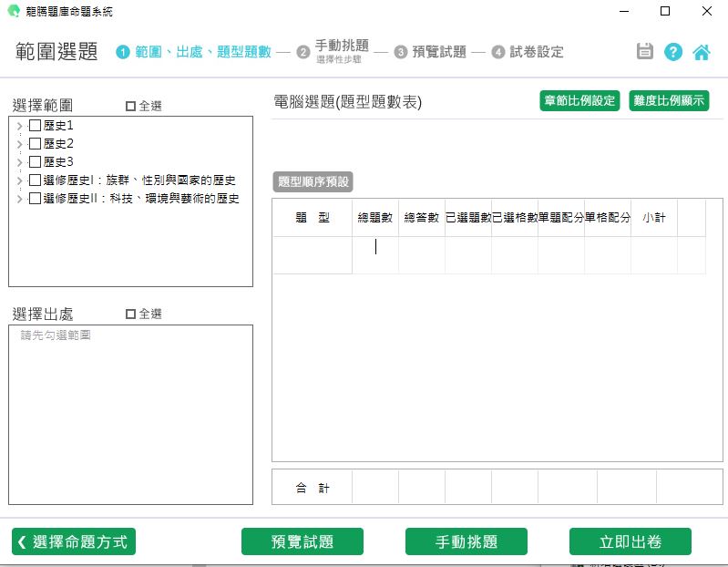This screenshot has height=567, width=728.
Task: Click the 章節比例設定 button
Action: (x=579, y=101)
